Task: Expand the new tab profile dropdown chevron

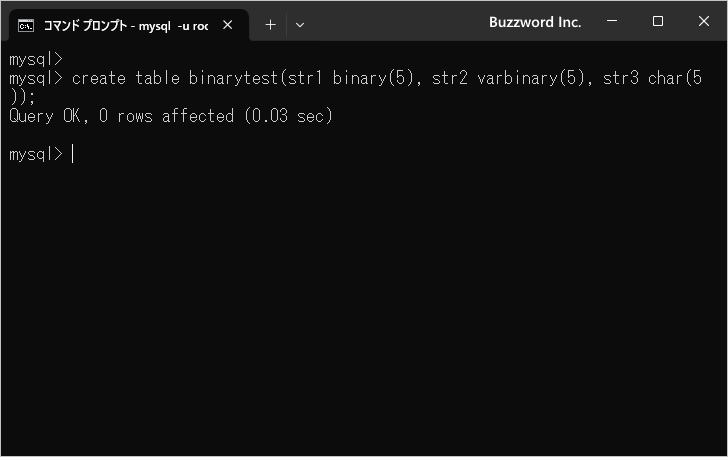Action: [x=299, y=24]
